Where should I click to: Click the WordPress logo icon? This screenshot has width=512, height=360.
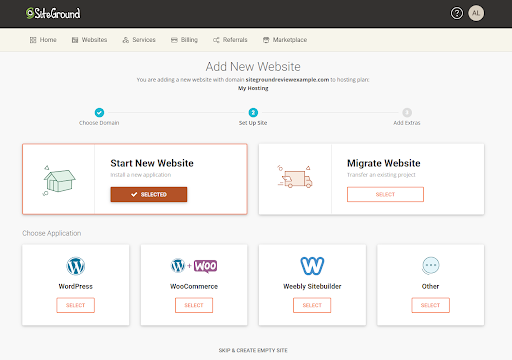click(76, 266)
